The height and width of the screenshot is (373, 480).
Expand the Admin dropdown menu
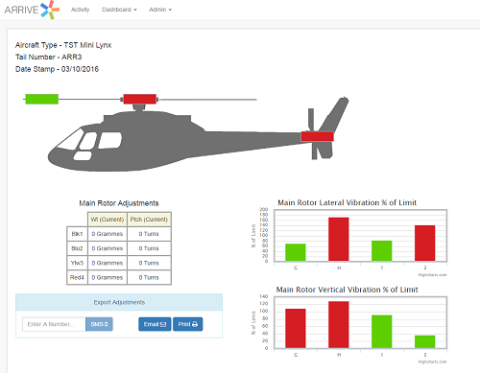(x=160, y=10)
